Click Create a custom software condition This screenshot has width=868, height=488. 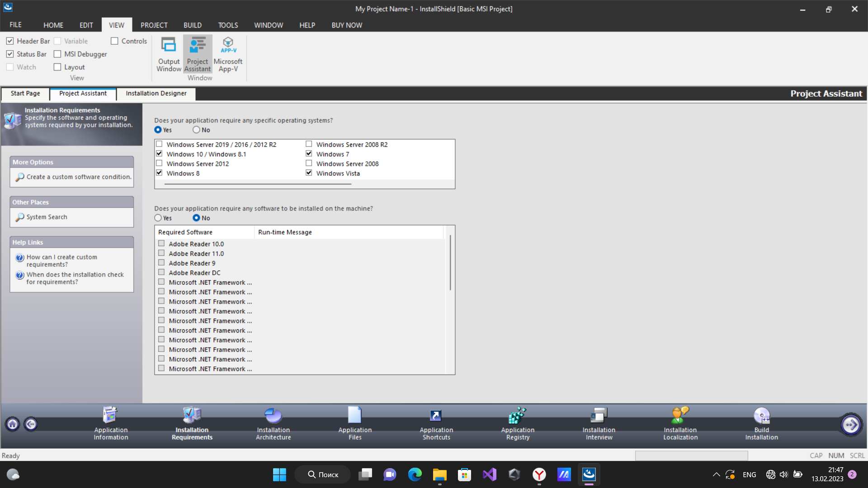point(79,177)
